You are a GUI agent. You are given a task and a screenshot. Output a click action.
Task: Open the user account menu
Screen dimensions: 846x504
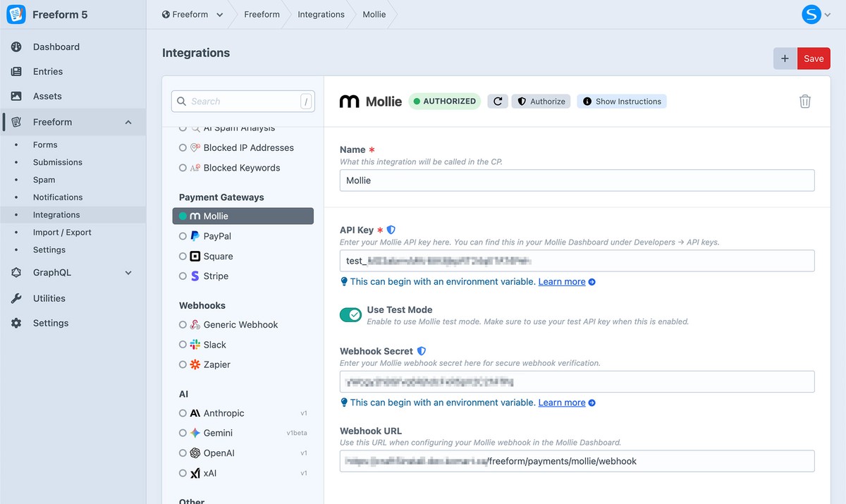point(814,15)
